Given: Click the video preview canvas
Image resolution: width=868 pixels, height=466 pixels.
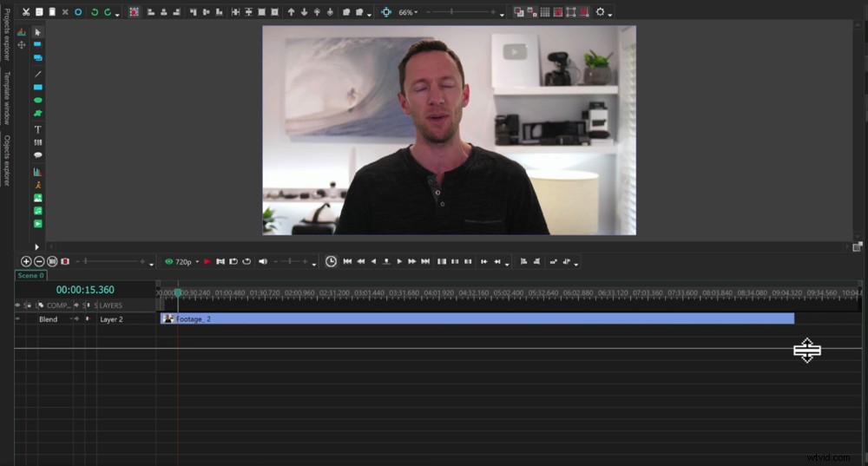Looking at the screenshot, I should tap(449, 130).
